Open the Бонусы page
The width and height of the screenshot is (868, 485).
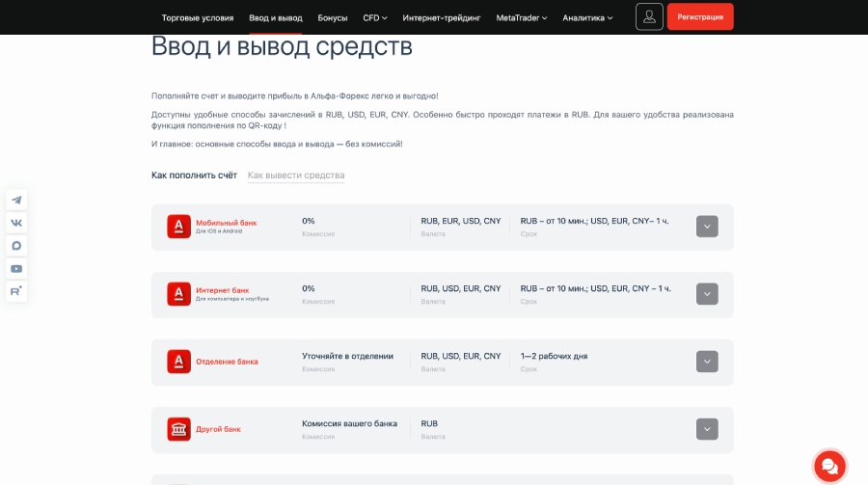tap(333, 17)
